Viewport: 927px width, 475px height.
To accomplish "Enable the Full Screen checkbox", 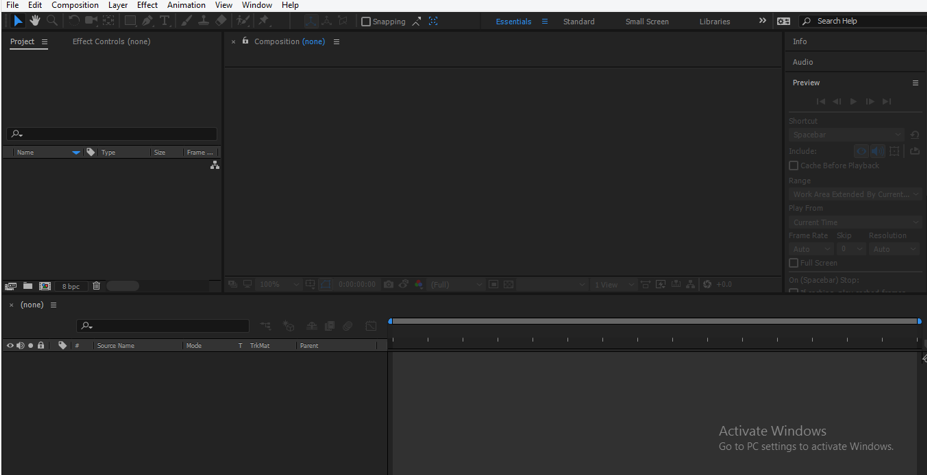I will point(794,263).
